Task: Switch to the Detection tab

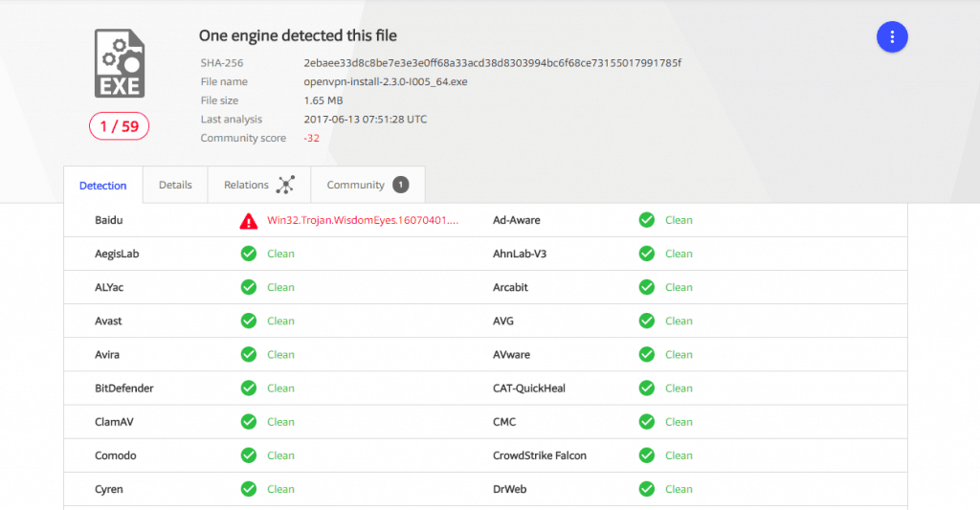Action: pos(103,186)
